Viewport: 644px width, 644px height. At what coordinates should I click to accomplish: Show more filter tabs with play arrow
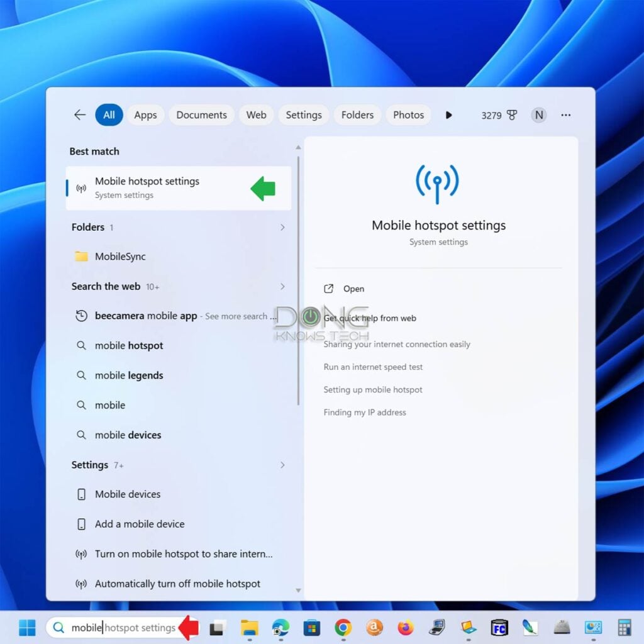tap(448, 115)
